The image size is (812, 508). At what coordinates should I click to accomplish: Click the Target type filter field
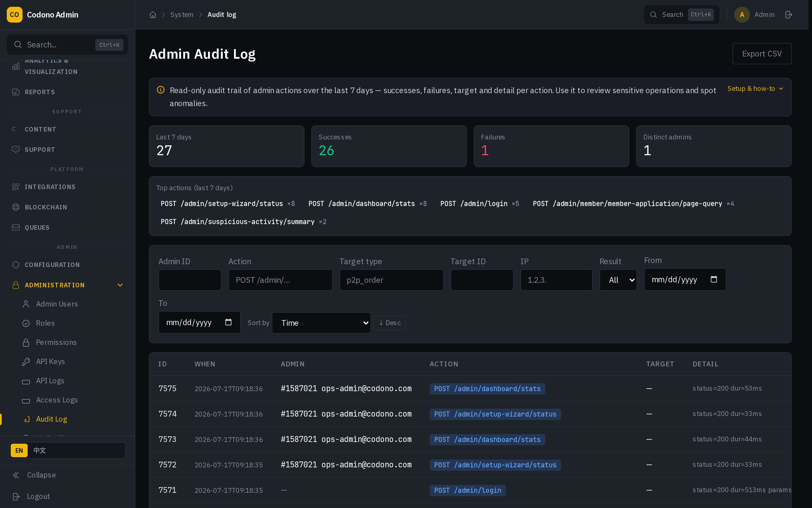(x=391, y=280)
